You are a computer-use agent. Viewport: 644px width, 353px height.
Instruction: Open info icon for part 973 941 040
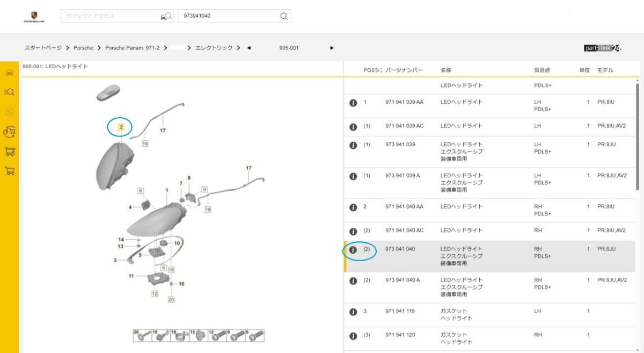[x=353, y=249]
